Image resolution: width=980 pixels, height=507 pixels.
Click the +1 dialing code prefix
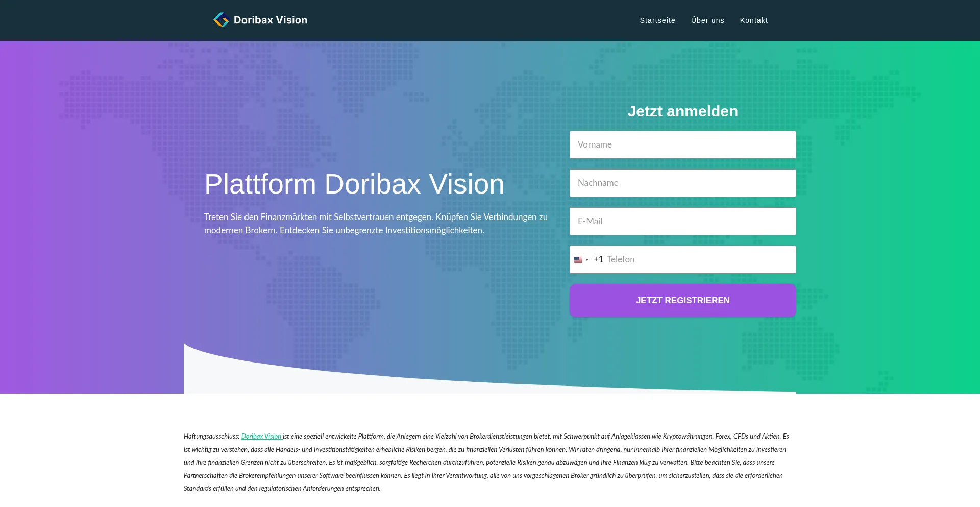point(598,260)
